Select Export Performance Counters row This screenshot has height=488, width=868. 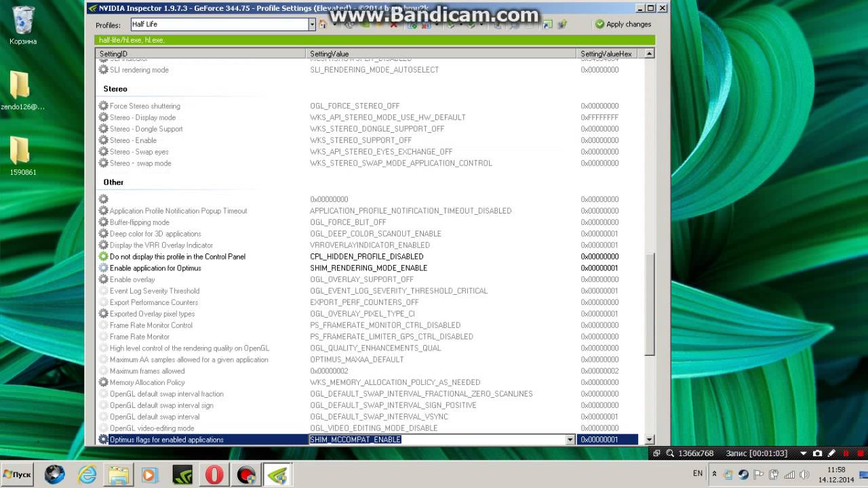[x=367, y=302]
